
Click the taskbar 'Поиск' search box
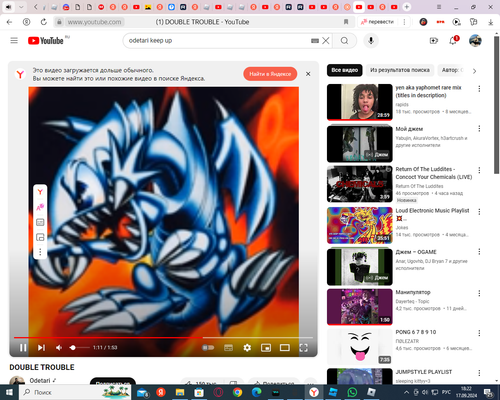75,392
